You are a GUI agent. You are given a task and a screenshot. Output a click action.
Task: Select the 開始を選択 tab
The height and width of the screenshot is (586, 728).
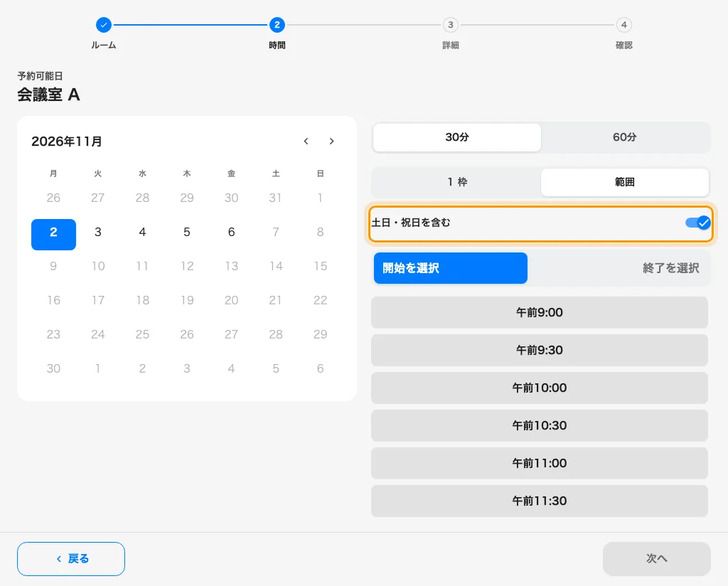click(450, 268)
